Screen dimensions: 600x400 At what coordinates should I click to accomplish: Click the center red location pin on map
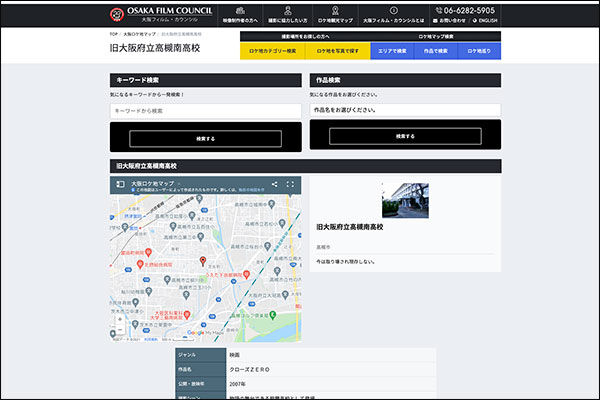203,261
